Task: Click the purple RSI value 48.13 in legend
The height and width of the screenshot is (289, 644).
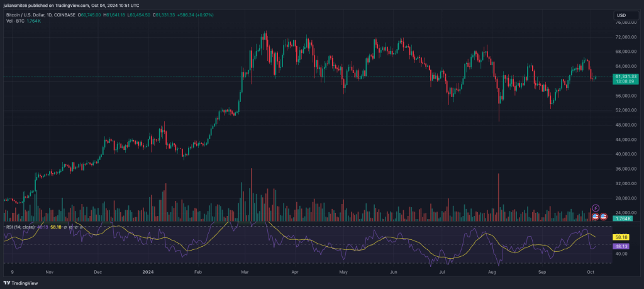Action: (x=43, y=227)
